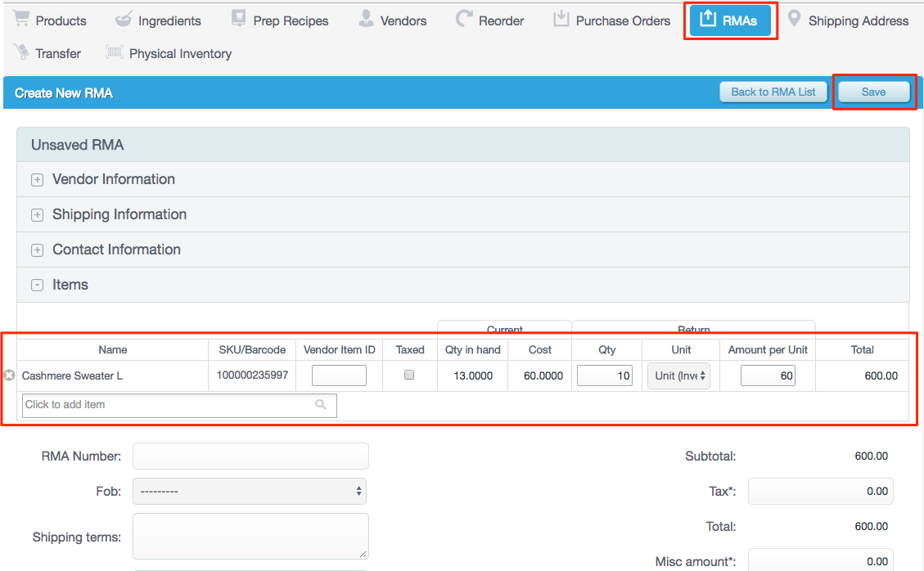Remove Cashmere Sweater L row icon
The width and height of the screenshot is (924, 571).
click(10, 375)
